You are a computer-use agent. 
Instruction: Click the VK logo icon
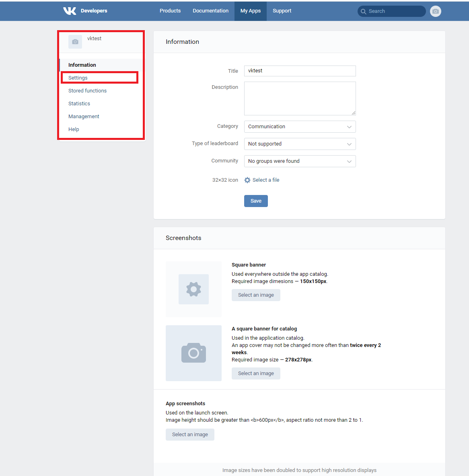(70, 11)
